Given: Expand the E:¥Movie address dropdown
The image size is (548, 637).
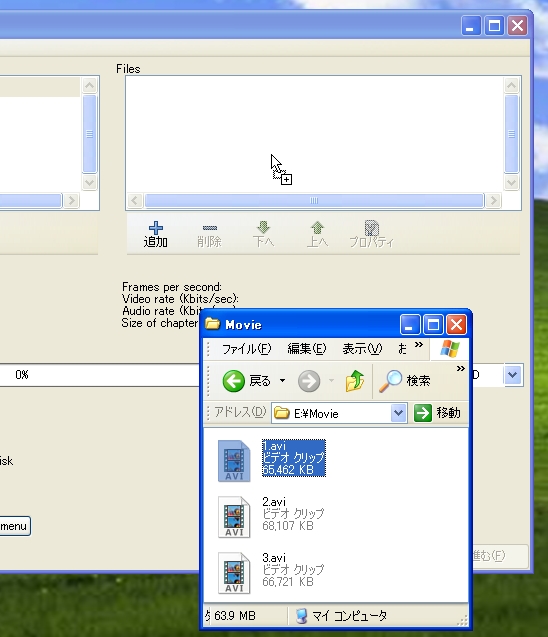Looking at the screenshot, I should click(x=399, y=413).
